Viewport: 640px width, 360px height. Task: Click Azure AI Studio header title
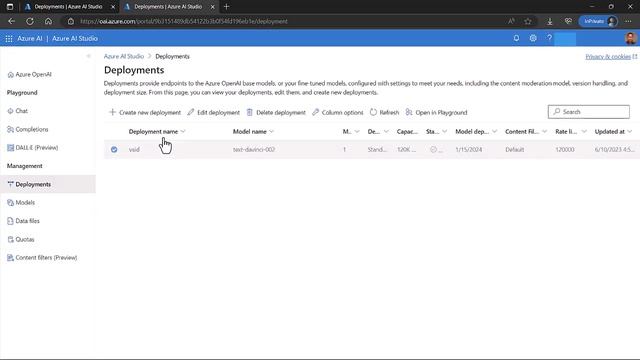[x=75, y=38]
